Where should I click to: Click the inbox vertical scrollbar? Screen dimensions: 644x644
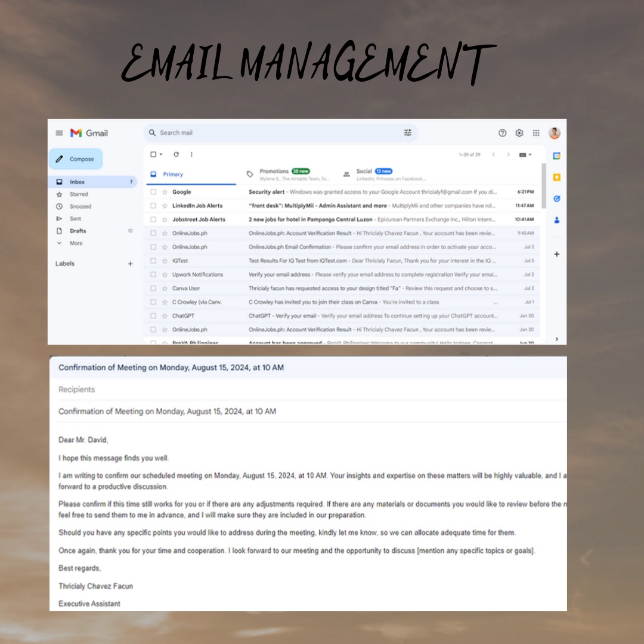click(543, 186)
